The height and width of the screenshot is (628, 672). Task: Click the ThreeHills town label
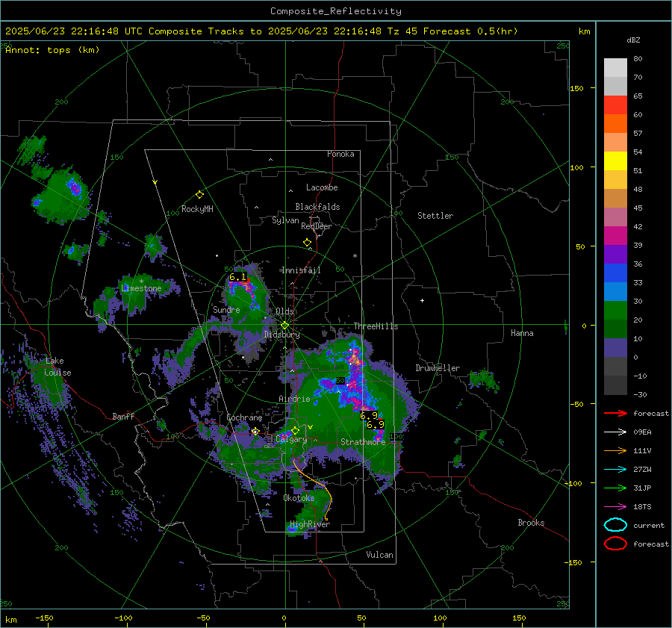point(376,326)
